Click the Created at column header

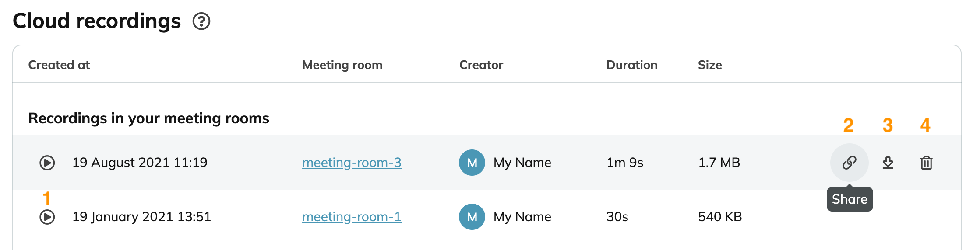[59, 65]
